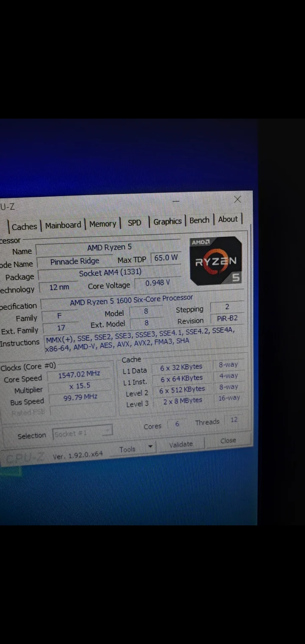Click the Validate button
Viewport: 305px width, 644px height.
(181, 444)
